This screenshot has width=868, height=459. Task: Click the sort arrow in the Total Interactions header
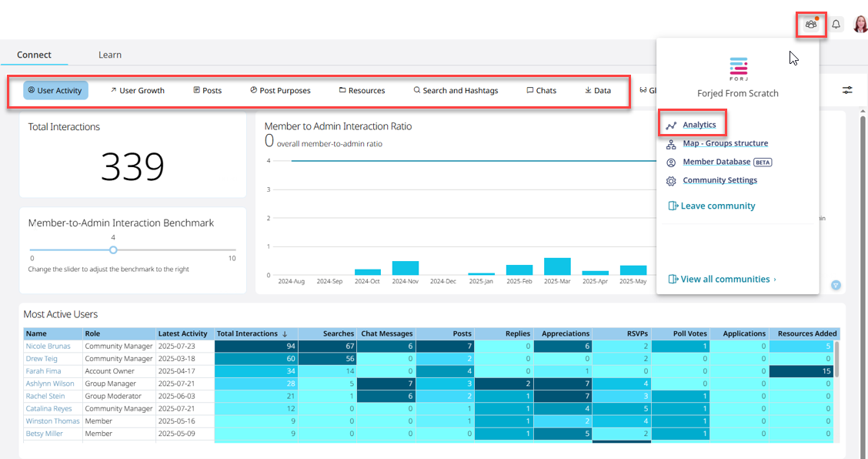point(285,333)
